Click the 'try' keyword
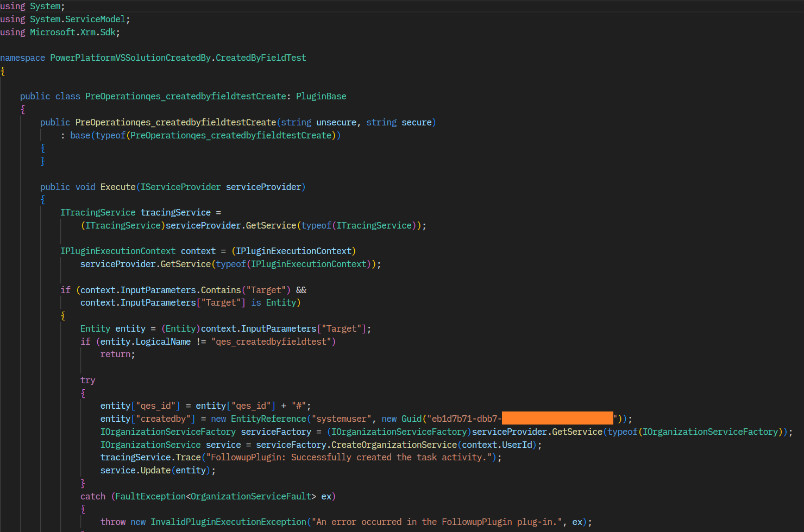 pos(88,381)
